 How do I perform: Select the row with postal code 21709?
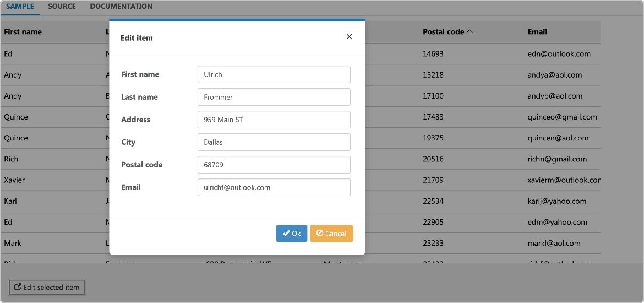[301, 180]
